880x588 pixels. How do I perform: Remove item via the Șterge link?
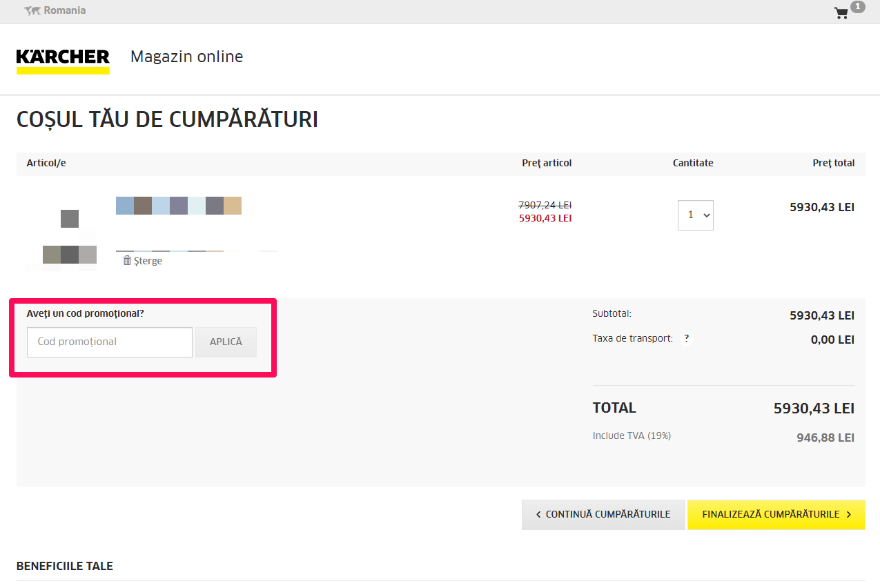(148, 261)
